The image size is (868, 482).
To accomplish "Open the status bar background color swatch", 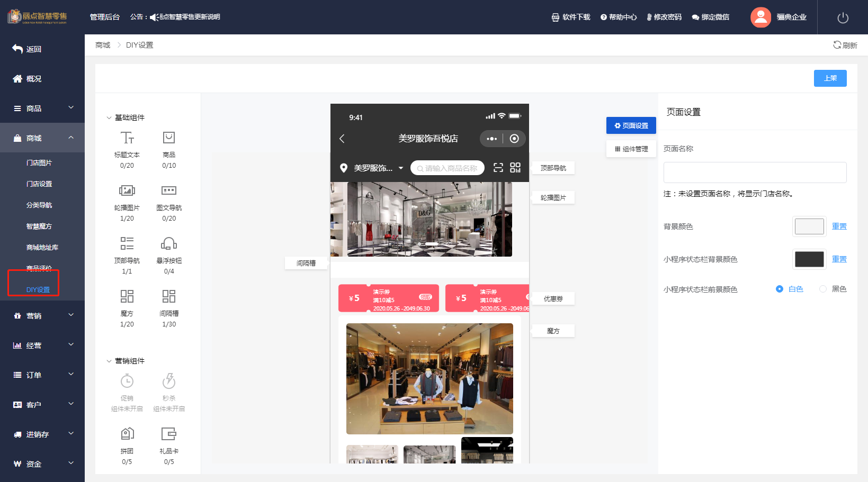I will tap(809, 259).
